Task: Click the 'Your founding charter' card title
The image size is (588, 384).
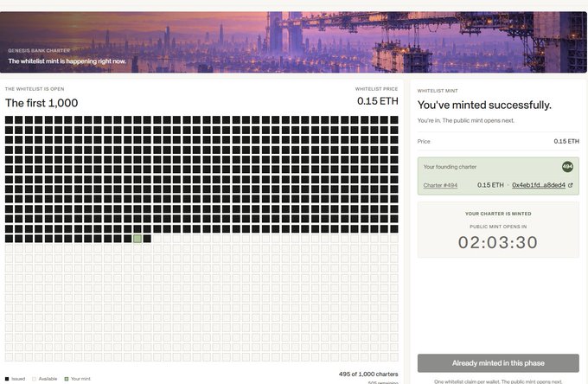Action: 450,167
